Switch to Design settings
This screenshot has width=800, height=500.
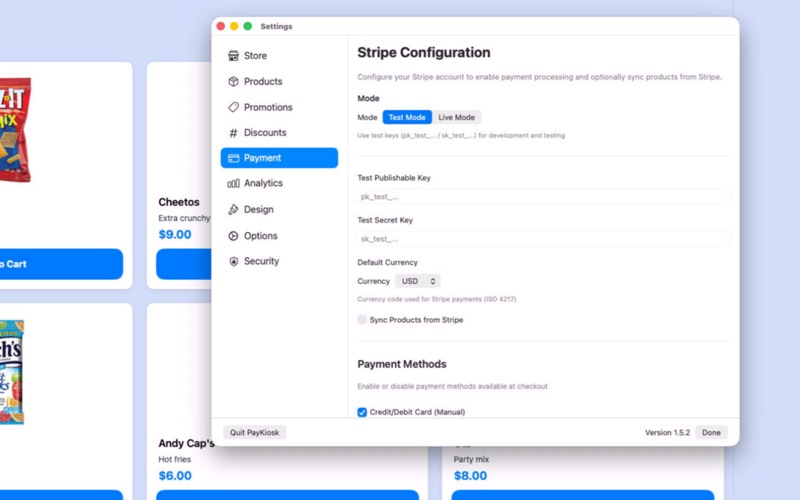click(279, 210)
